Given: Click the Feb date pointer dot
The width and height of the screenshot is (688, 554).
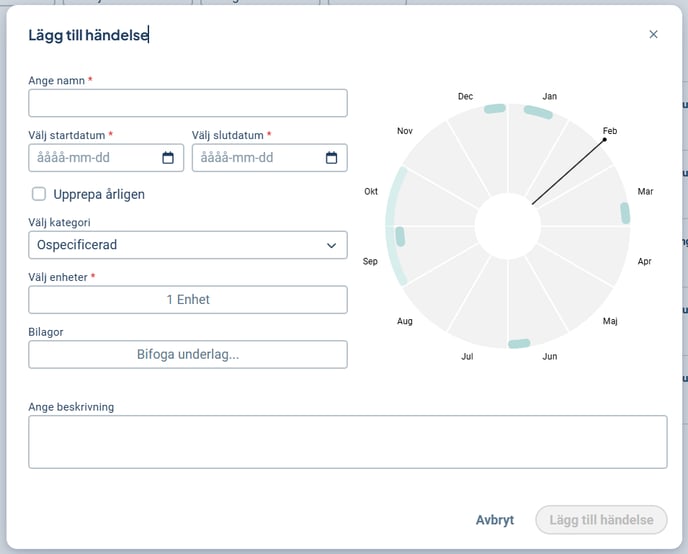Looking at the screenshot, I should click(x=605, y=140).
